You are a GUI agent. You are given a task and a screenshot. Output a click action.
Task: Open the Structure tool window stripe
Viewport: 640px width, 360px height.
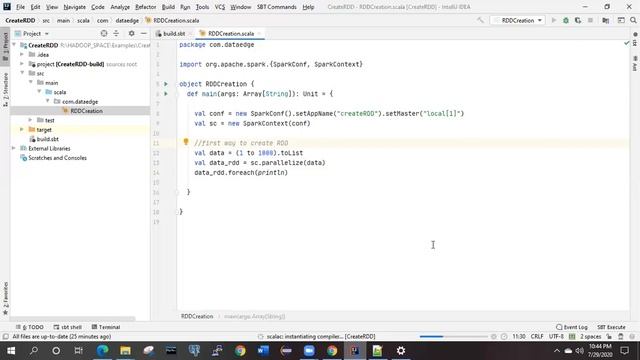[x=5, y=89]
